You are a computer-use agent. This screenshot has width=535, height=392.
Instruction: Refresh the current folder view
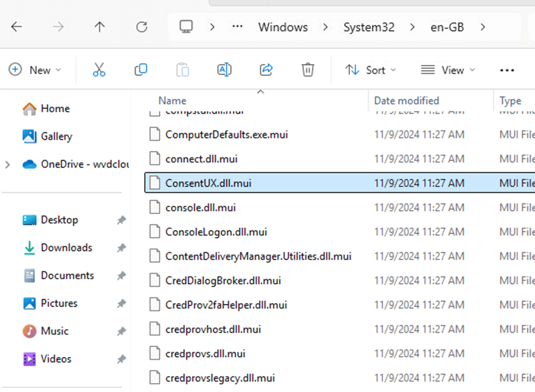[141, 27]
